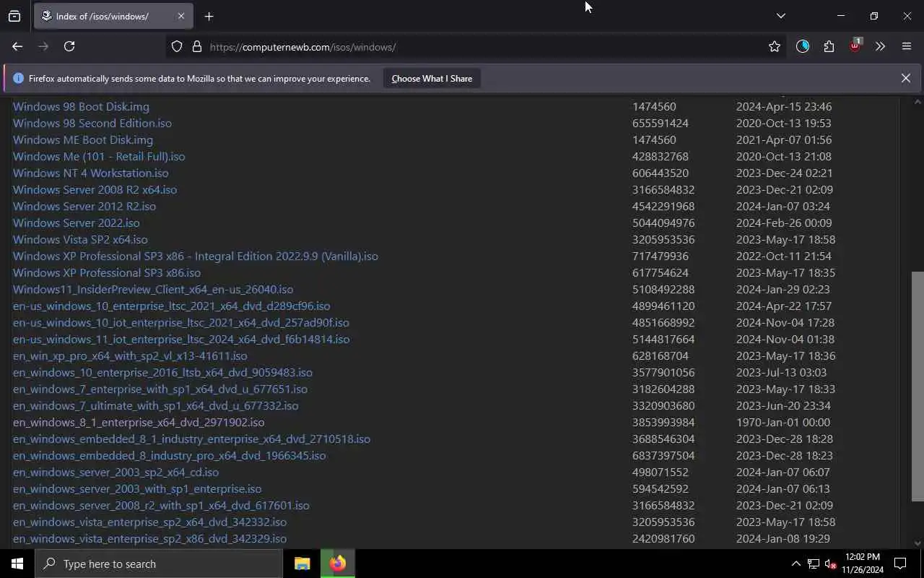This screenshot has height=578, width=924.
Task: Click file size 5044094976 for Server 2022
Action: (x=663, y=223)
